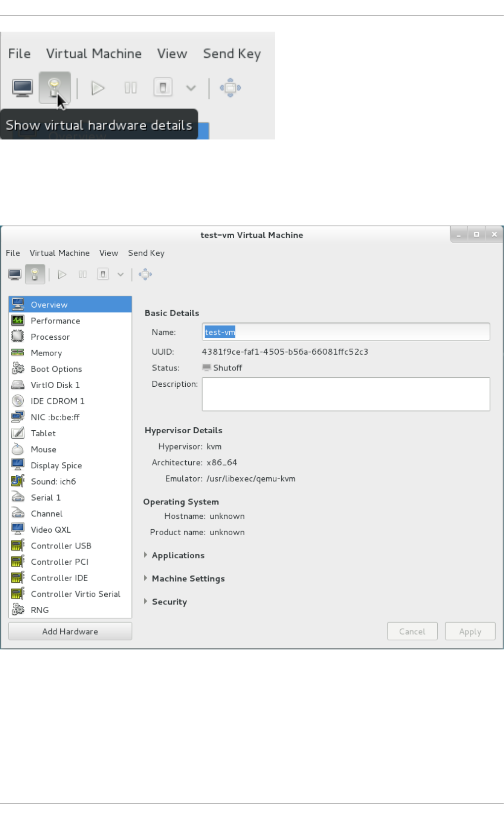Click the Add Hardware button
This screenshot has height=819, width=504.
(x=70, y=632)
